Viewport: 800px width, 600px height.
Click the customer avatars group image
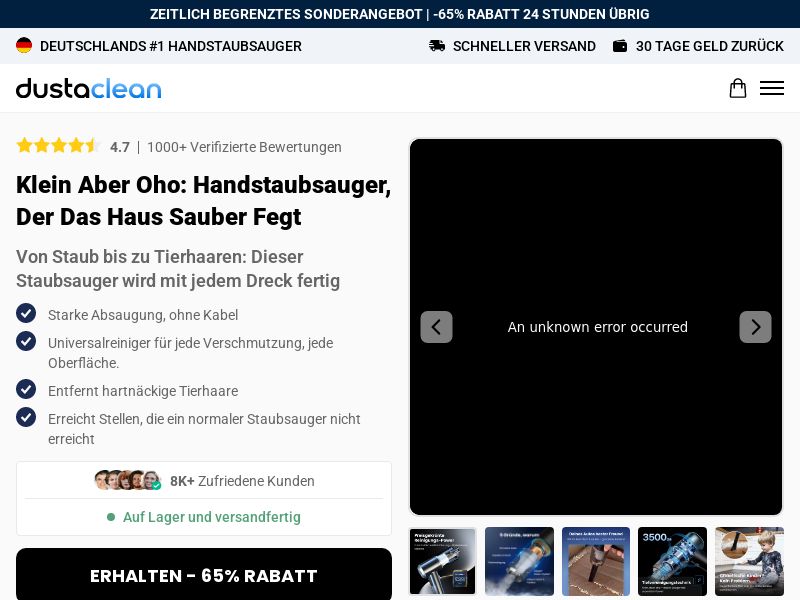click(127, 481)
